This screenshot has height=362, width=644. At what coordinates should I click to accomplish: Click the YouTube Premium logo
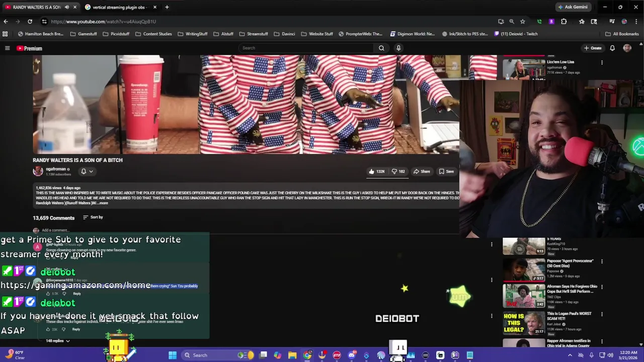[29, 48]
